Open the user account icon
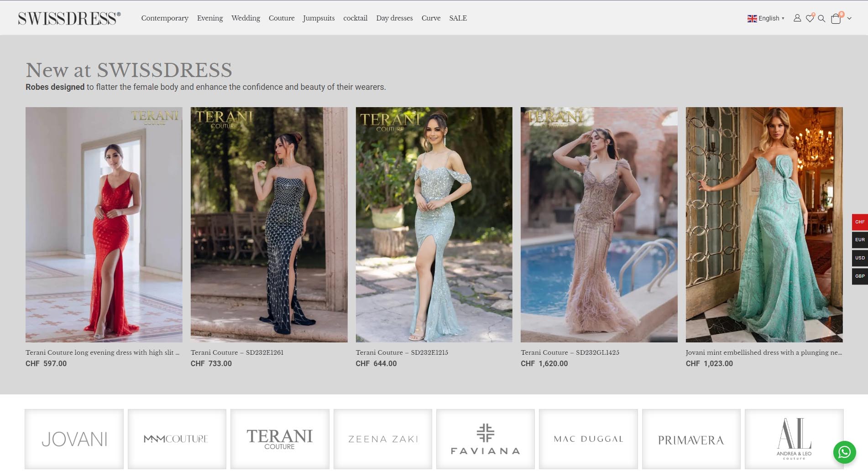The image size is (868, 476). pos(797,18)
